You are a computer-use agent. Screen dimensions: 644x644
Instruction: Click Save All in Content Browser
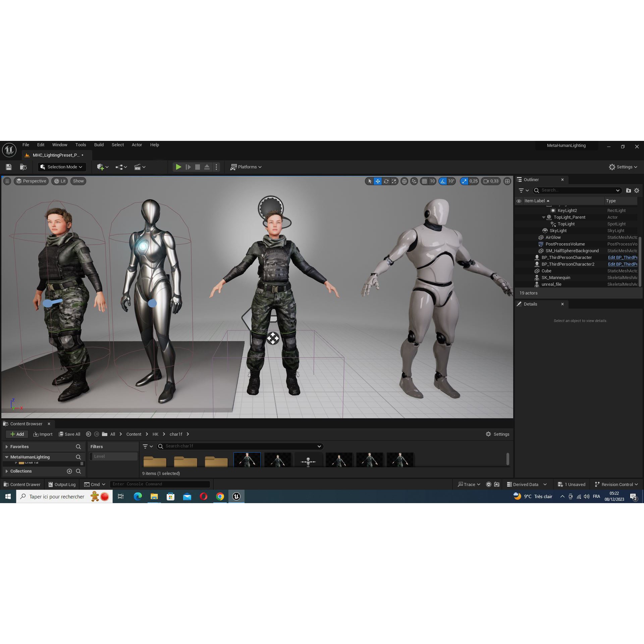tap(69, 434)
